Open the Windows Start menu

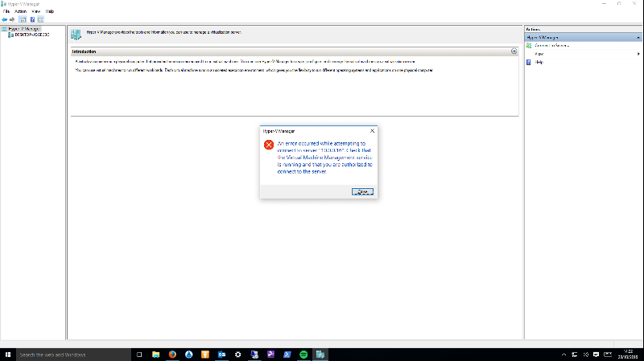pyautogui.click(x=8, y=355)
